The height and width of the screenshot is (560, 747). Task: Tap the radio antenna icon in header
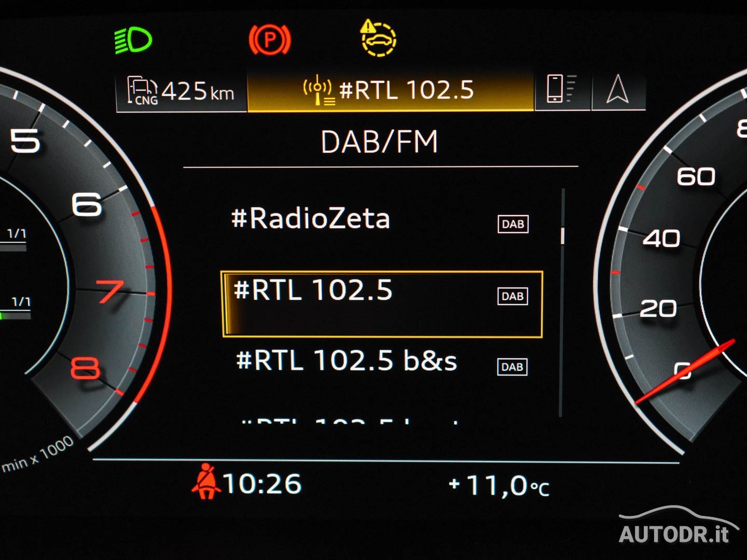(x=318, y=90)
